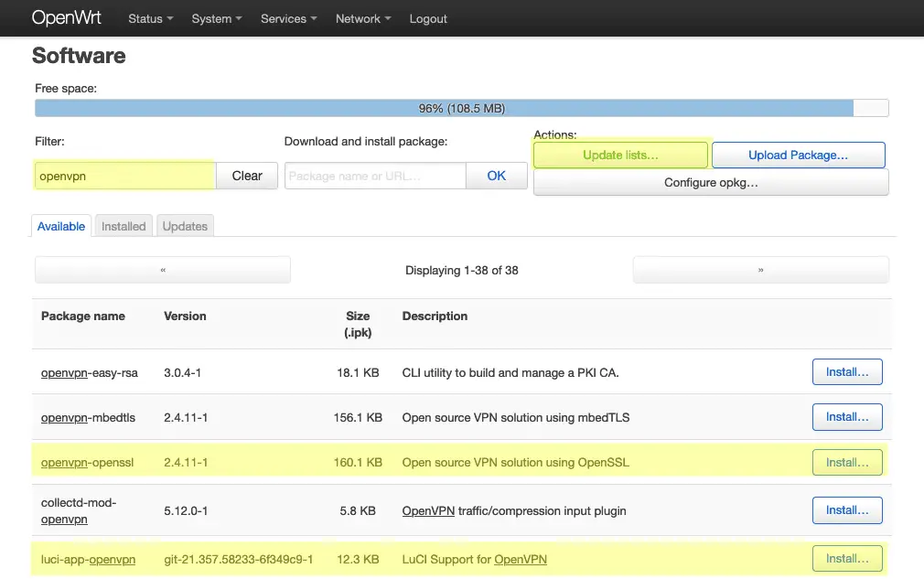Click the 156.1 KB size cell
924x579 pixels.
click(x=358, y=418)
